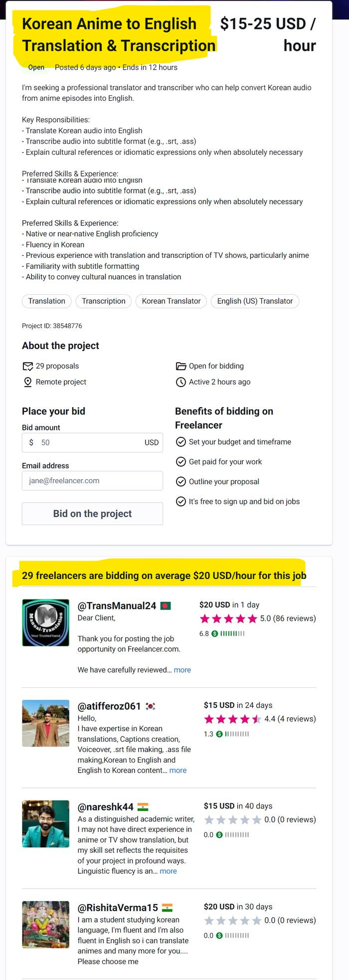This screenshot has height=980, width=349.
Task: Click the India flag beside RishitaVerma15
Action: (167, 908)
